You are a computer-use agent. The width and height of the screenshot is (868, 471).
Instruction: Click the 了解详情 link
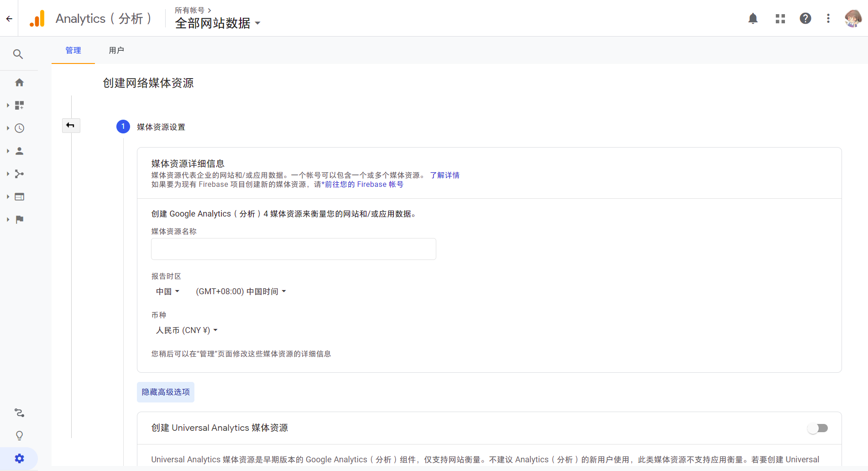click(x=444, y=175)
